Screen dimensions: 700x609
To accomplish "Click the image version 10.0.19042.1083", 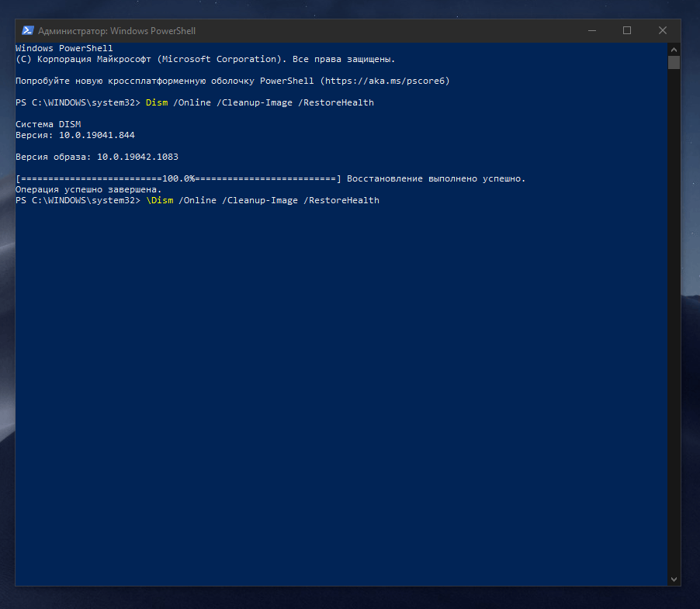I will 137,157.
